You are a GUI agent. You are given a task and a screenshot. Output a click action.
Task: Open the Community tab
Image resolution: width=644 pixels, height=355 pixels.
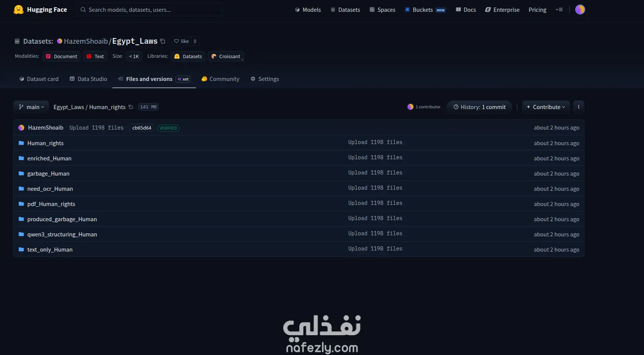click(x=220, y=79)
